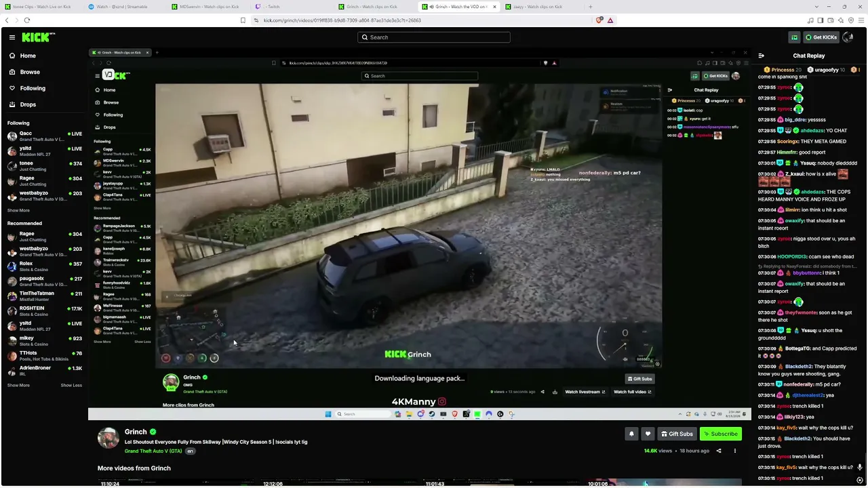Screen dimensions: 868x488
Task: Open tonee's channel in Following
Action: (44, 166)
